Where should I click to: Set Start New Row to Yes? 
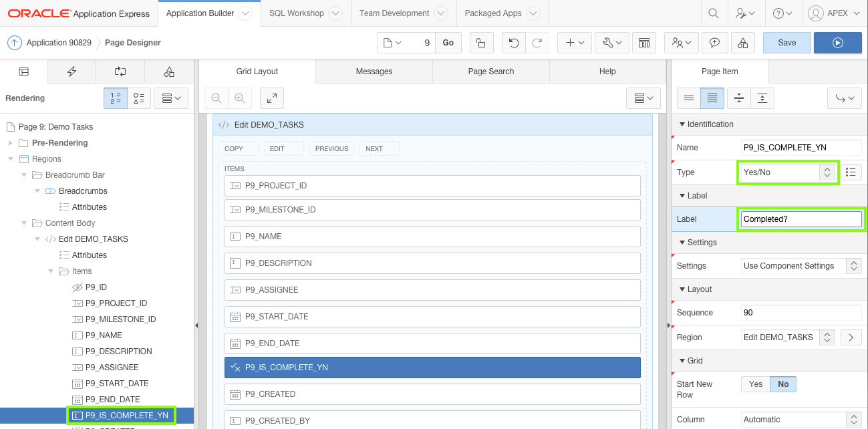tap(755, 384)
